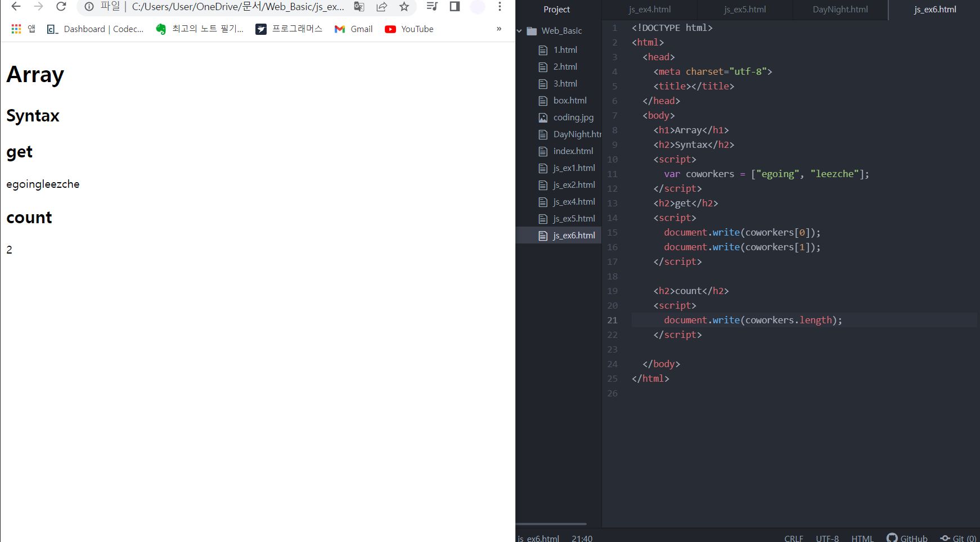This screenshot has width=980, height=542.
Task: Click the share page icon
Action: 382,7
